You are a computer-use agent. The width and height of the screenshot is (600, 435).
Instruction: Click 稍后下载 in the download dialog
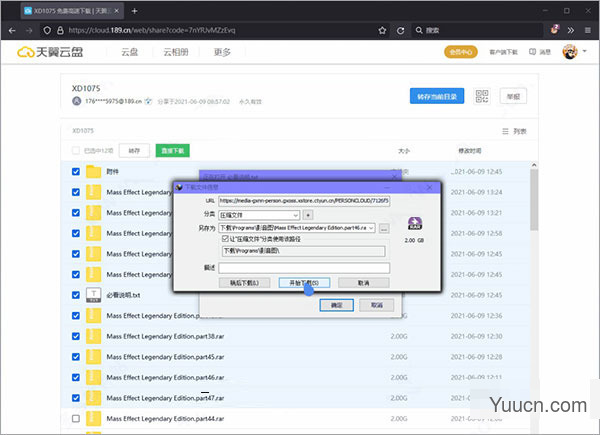(244, 283)
